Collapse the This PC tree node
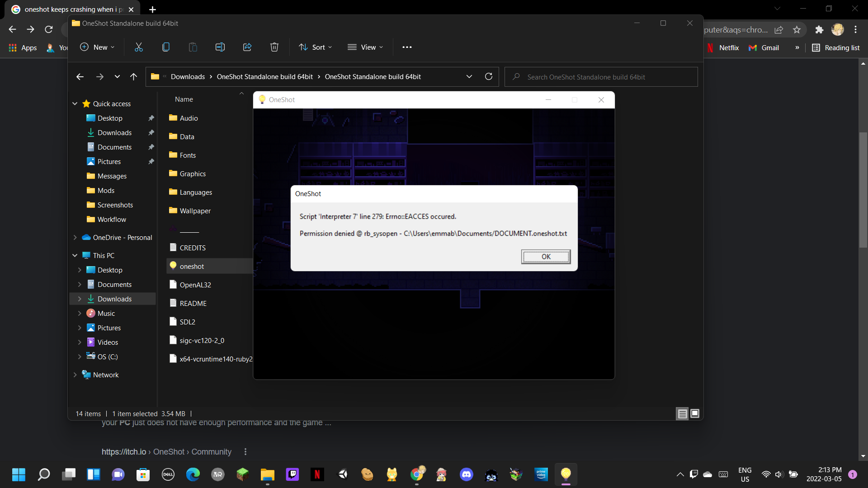 pyautogui.click(x=75, y=256)
